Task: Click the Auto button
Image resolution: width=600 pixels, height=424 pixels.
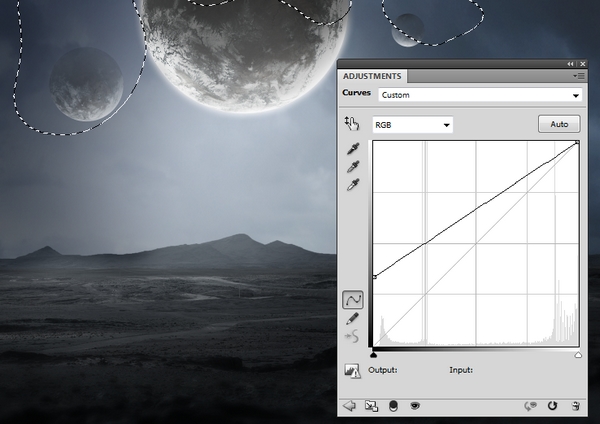Action: [559, 125]
